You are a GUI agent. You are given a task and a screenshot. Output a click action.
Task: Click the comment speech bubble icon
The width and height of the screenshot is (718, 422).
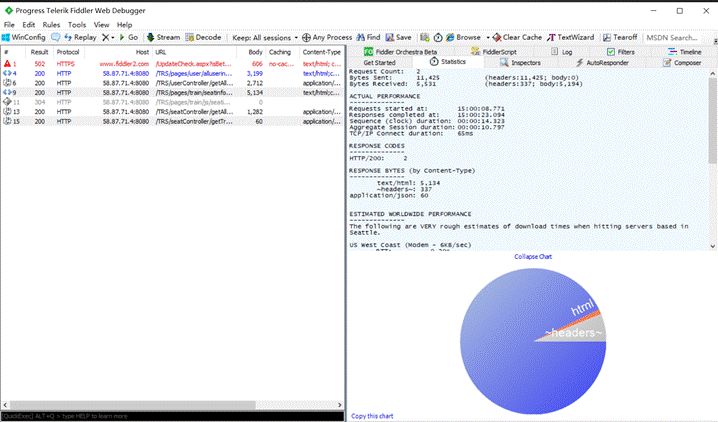[55, 38]
